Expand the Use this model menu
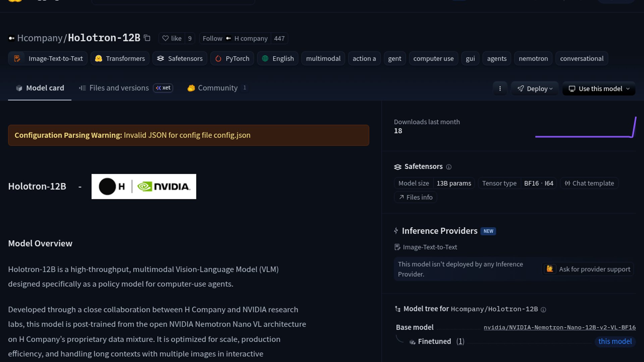The width and height of the screenshot is (644, 362). point(599,88)
